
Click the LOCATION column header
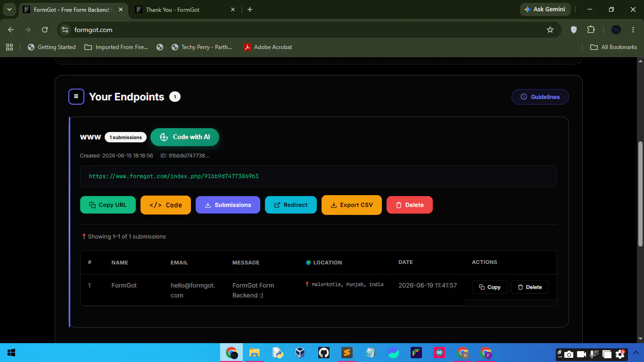pyautogui.click(x=324, y=263)
